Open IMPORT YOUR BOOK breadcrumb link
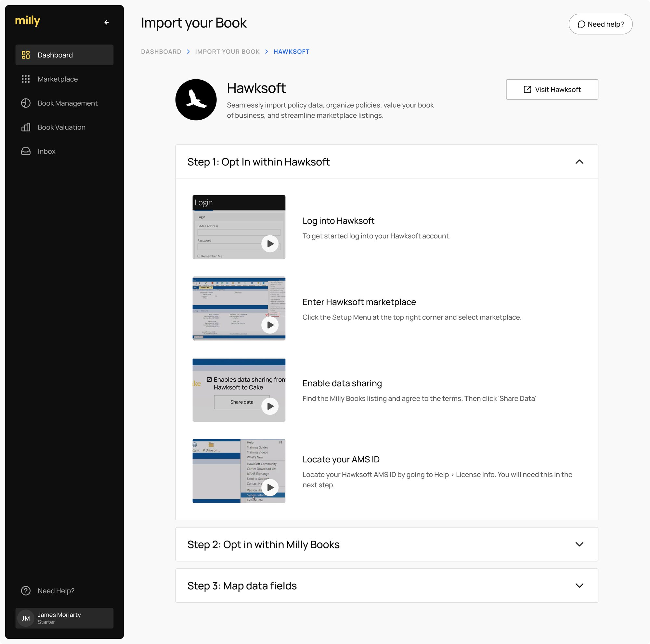Screen dimensions: 650x644 click(227, 51)
